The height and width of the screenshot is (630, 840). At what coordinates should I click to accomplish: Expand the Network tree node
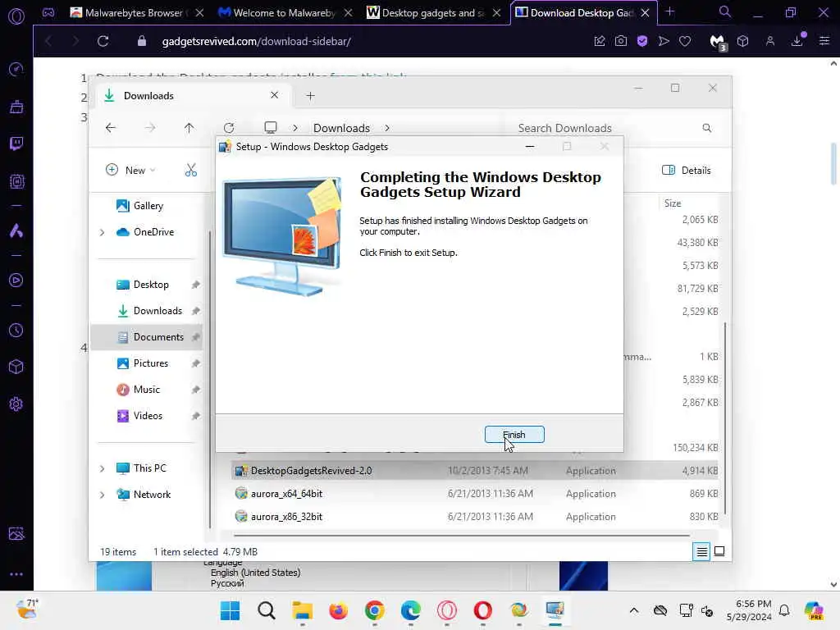pos(102,495)
